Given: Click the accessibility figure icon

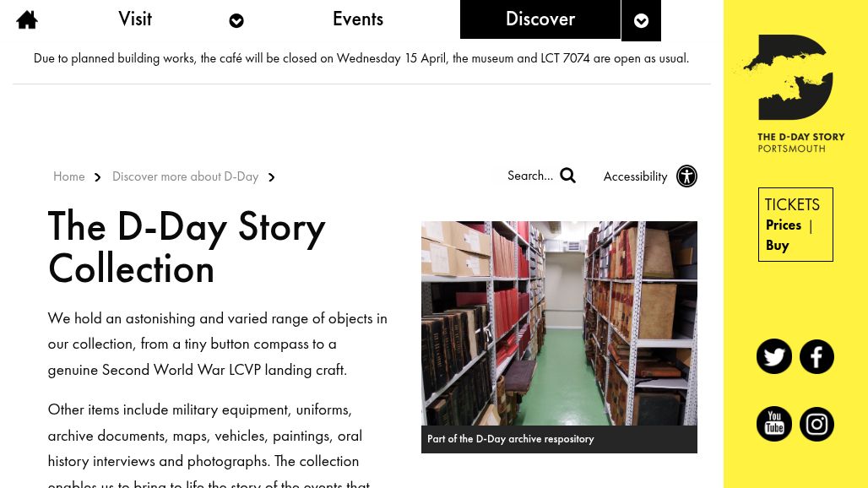Looking at the screenshot, I should tap(686, 176).
